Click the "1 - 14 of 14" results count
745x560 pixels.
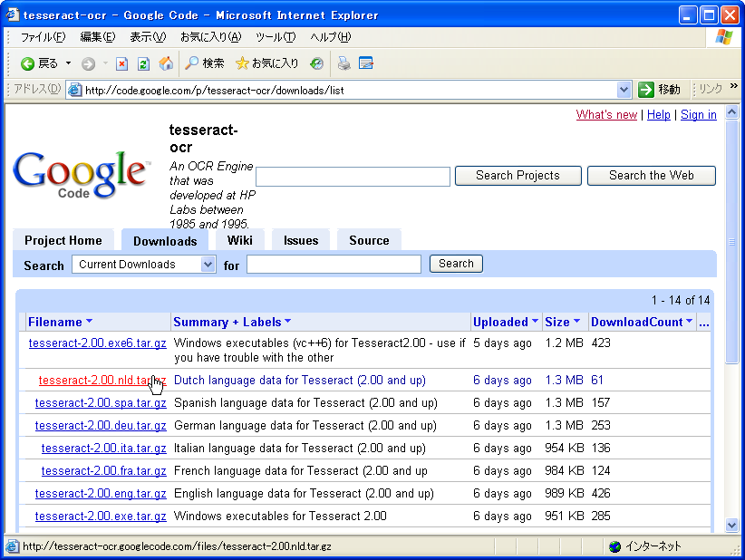681,300
